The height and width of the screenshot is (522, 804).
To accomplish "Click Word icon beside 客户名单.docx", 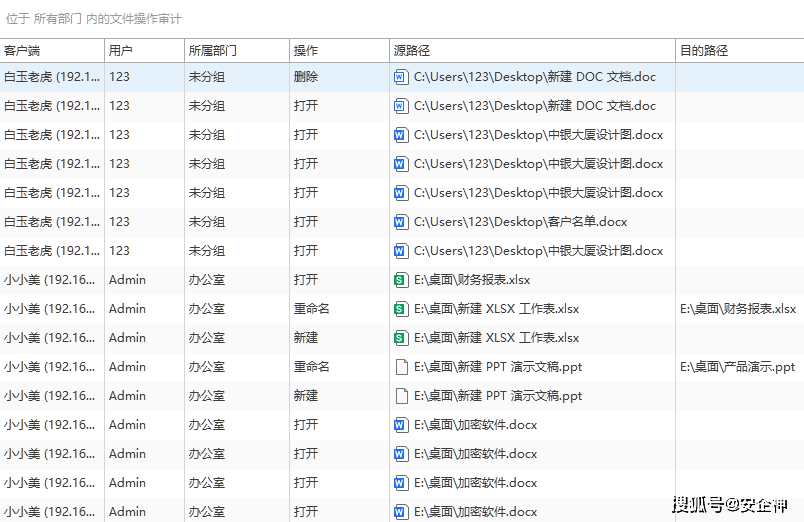I will [401, 222].
